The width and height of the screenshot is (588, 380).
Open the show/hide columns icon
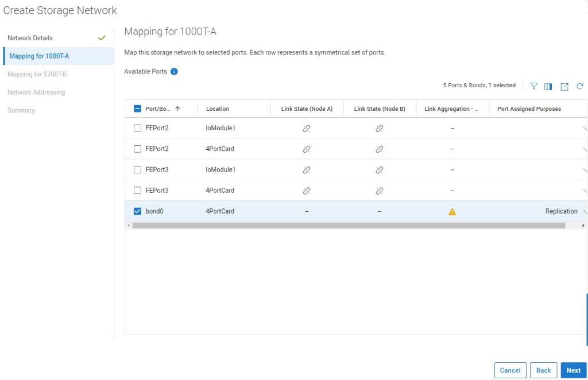coord(548,86)
